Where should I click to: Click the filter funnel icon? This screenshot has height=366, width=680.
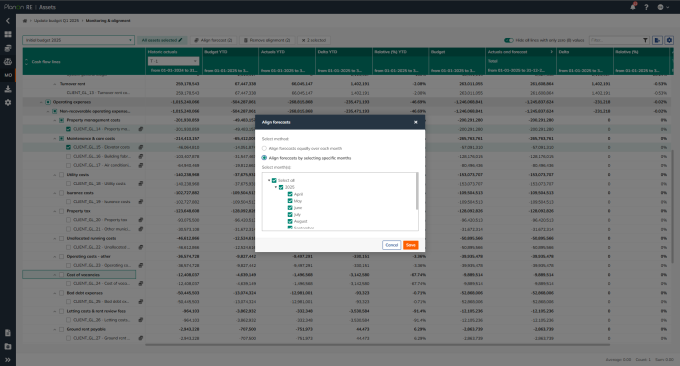click(645, 40)
